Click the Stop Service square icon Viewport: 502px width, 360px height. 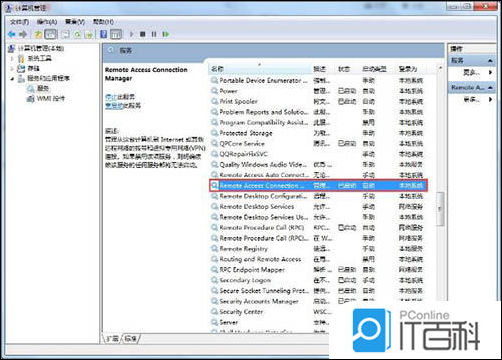click(143, 34)
